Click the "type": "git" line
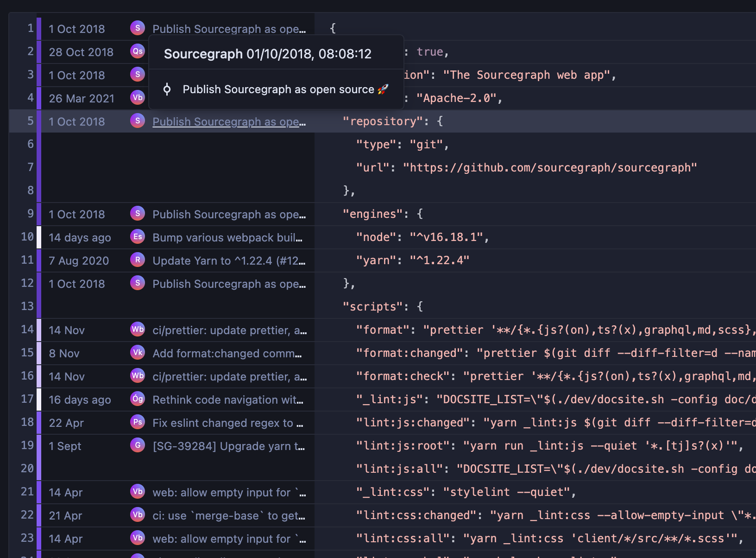 point(403,144)
